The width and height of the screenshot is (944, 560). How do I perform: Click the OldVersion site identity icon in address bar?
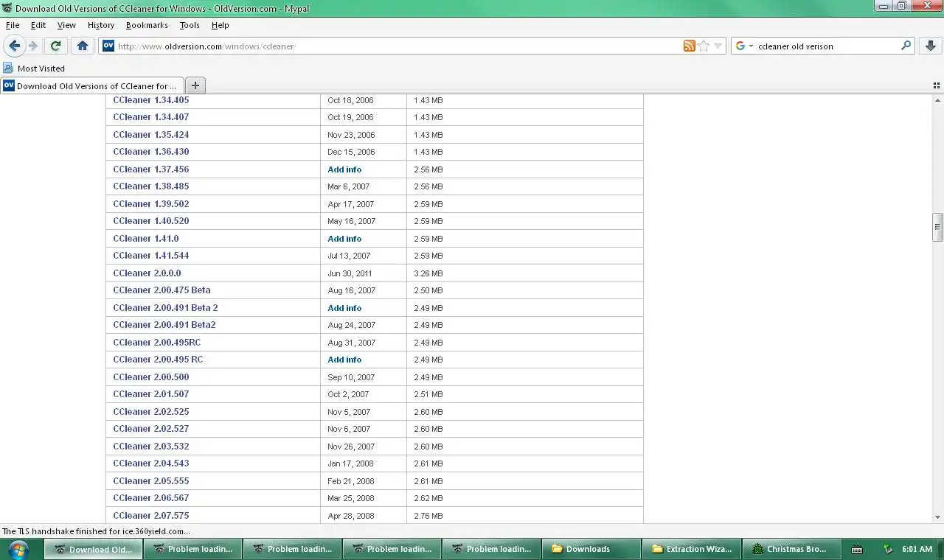pyautogui.click(x=108, y=46)
